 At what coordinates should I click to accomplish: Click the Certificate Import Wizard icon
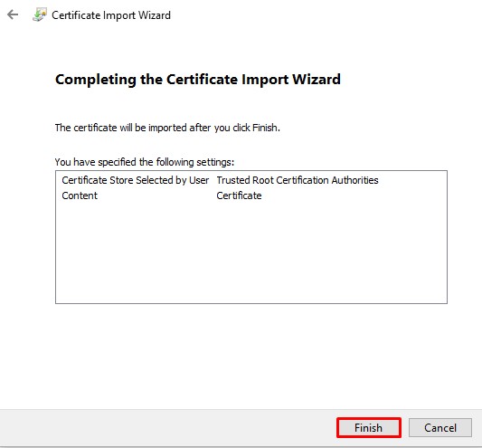pyautogui.click(x=40, y=14)
